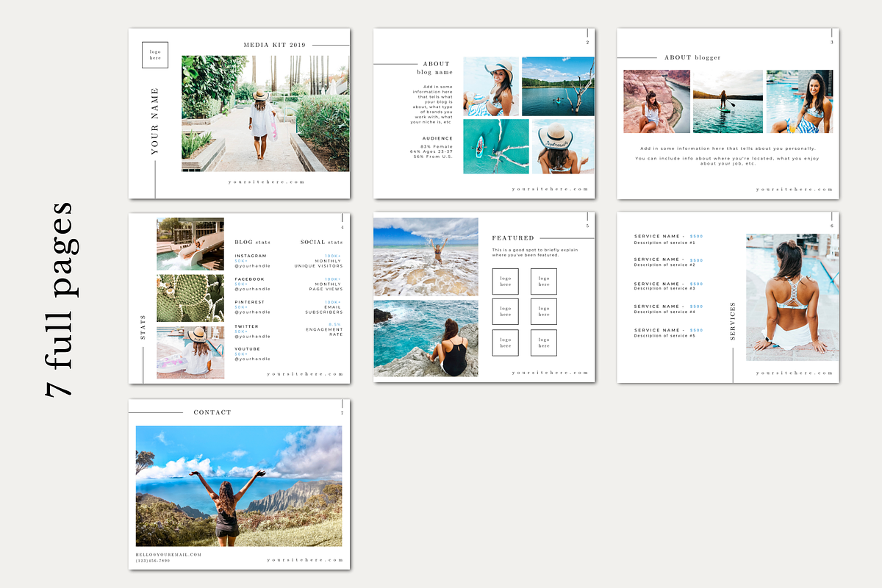The width and height of the screenshot is (882, 588).
Task: Click the "(123)456-7890" phone number
Action: (x=153, y=561)
